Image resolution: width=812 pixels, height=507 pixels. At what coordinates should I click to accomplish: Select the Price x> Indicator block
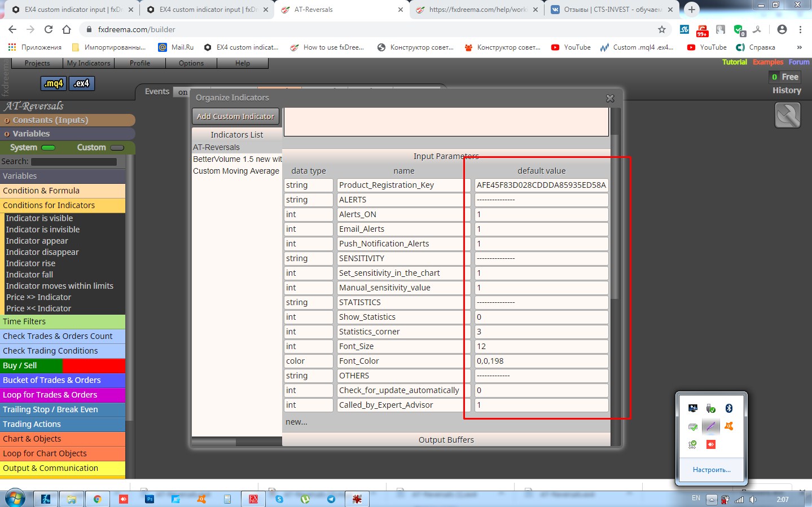click(38, 297)
